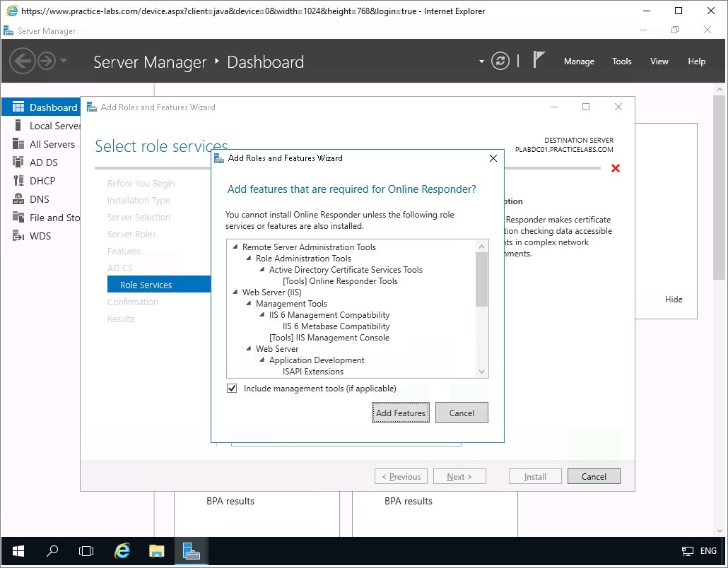Select the File and Storage icon in sidebar

[x=18, y=217]
